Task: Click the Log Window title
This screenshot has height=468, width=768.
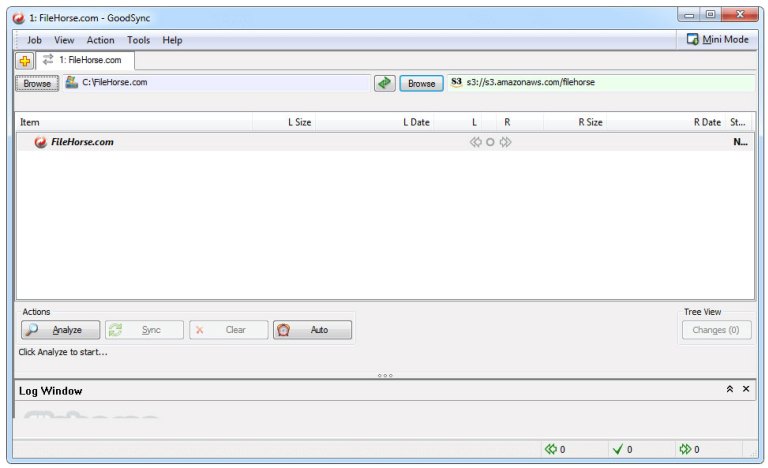Action: pos(50,391)
